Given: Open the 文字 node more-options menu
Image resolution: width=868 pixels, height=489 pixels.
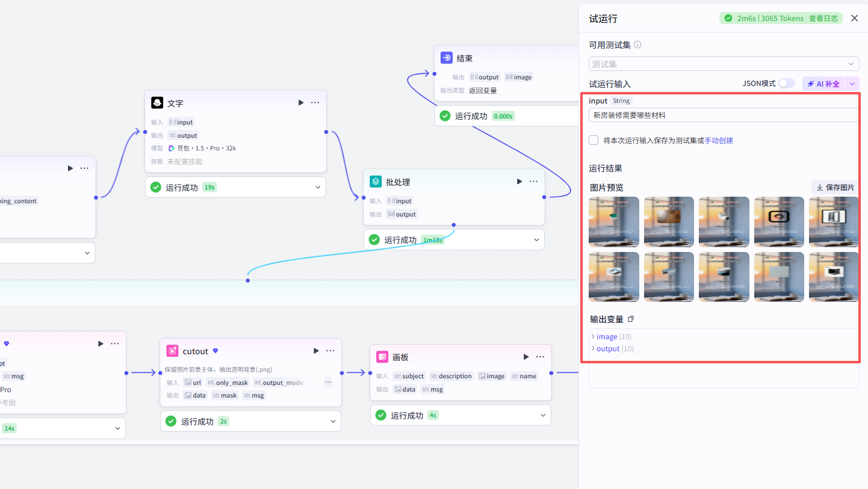Looking at the screenshot, I should pos(315,103).
